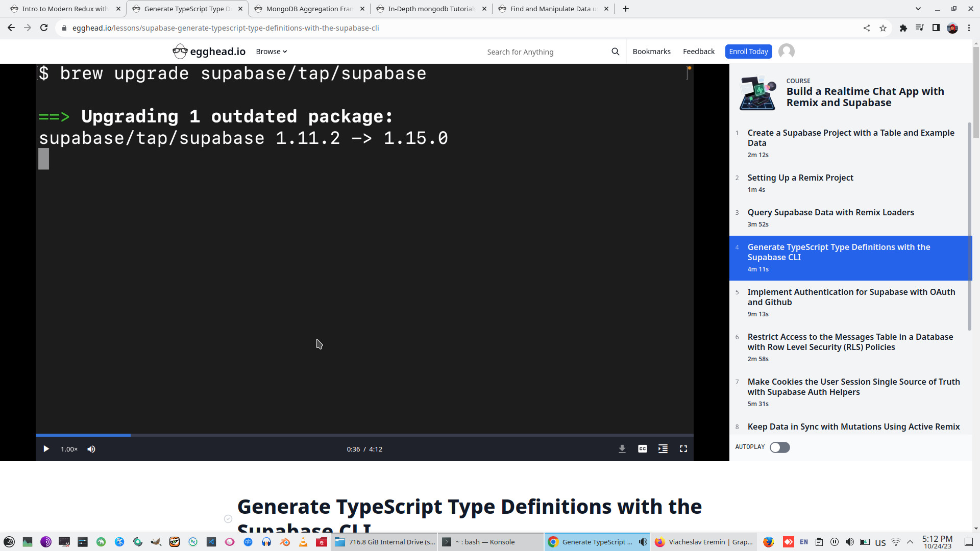Open the transcript sidebar icon

663,449
